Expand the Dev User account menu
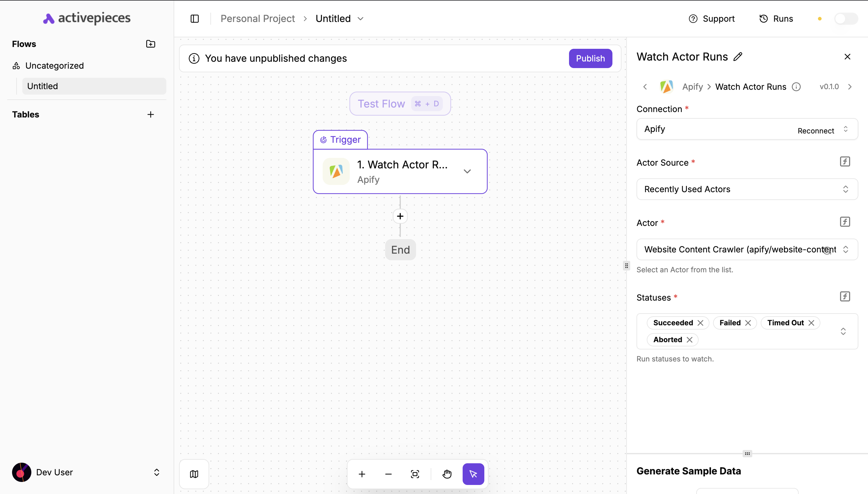The width and height of the screenshot is (868, 494). point(156,472)
